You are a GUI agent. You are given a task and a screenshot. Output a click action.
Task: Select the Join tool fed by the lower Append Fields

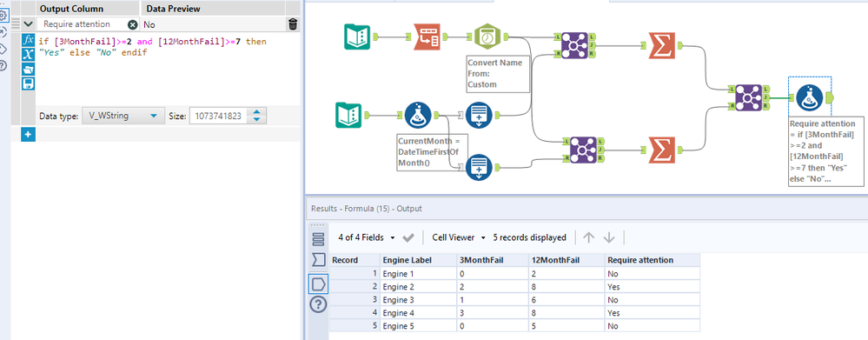point(584,150)
